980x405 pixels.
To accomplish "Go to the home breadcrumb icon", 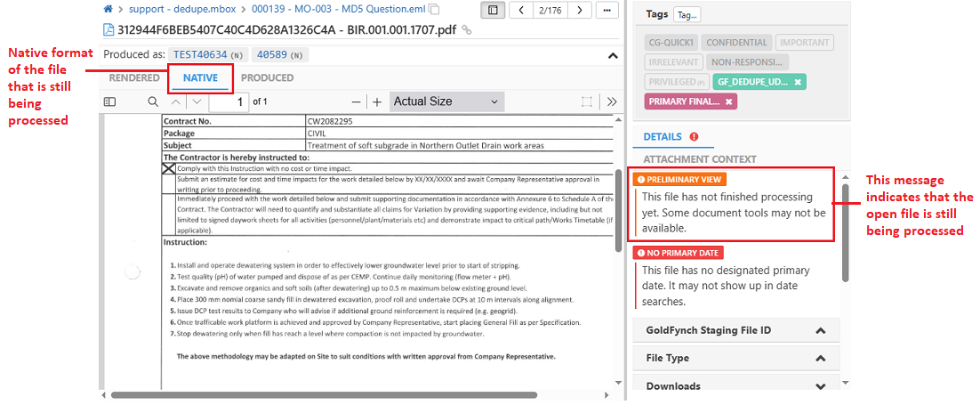I will tap(108, 10).
